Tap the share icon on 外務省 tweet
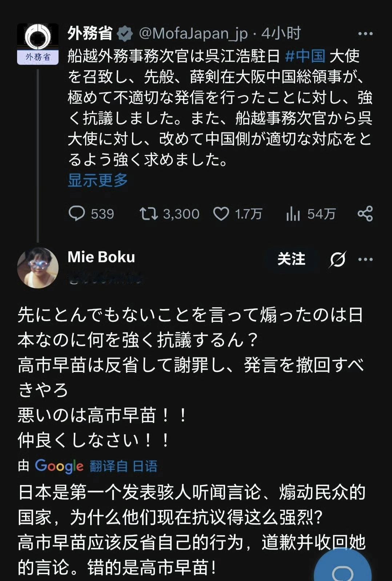 tap(365, 213)
